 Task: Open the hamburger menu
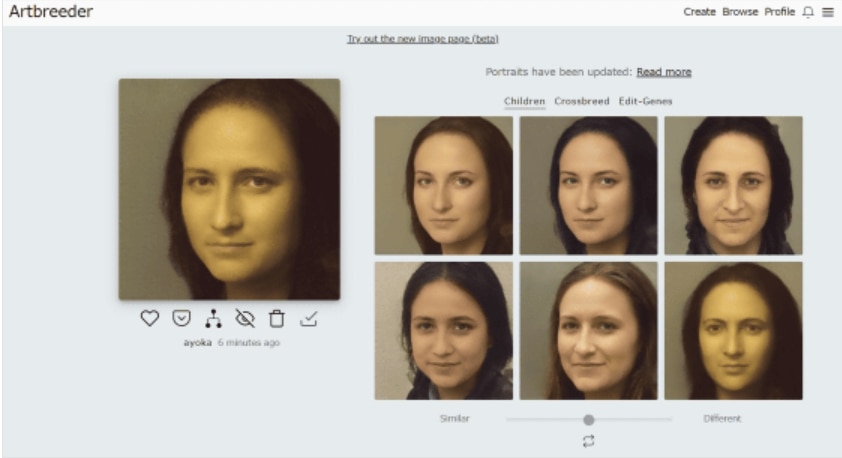point(828,12)
